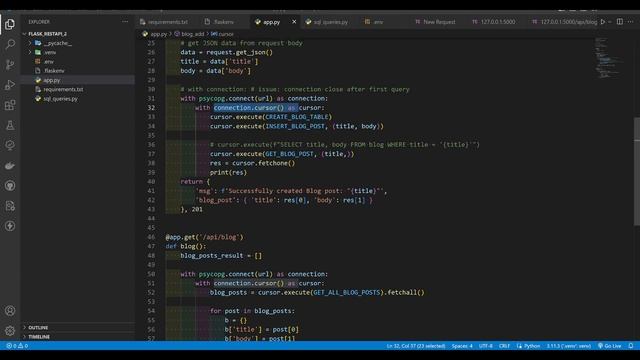Open the Extensions view

click(x=10, y=105)
